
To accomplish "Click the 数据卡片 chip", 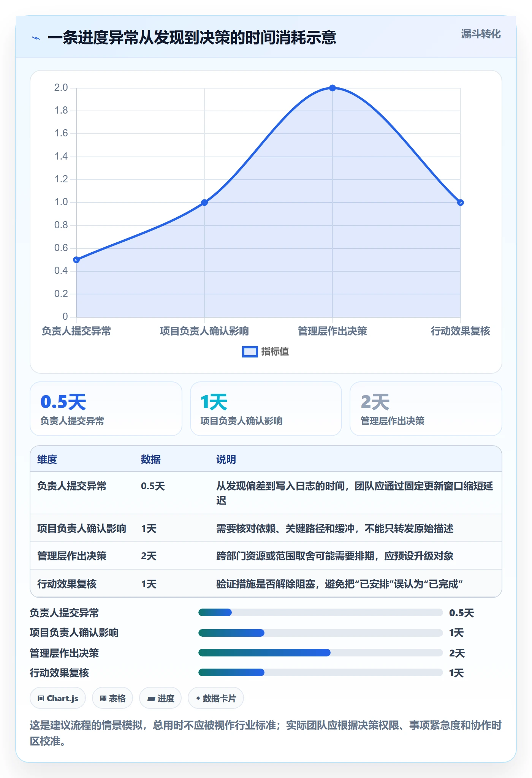I will click(216, 698).
